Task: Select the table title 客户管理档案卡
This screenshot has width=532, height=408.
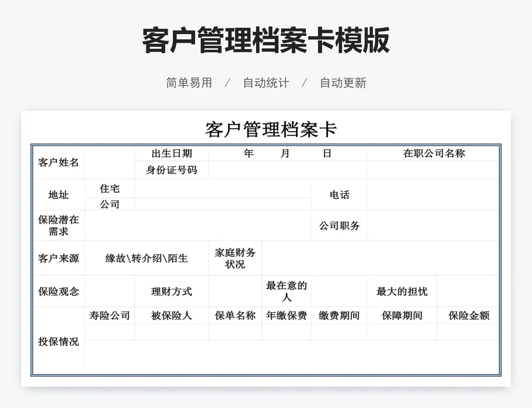Action: click(271, 129)
